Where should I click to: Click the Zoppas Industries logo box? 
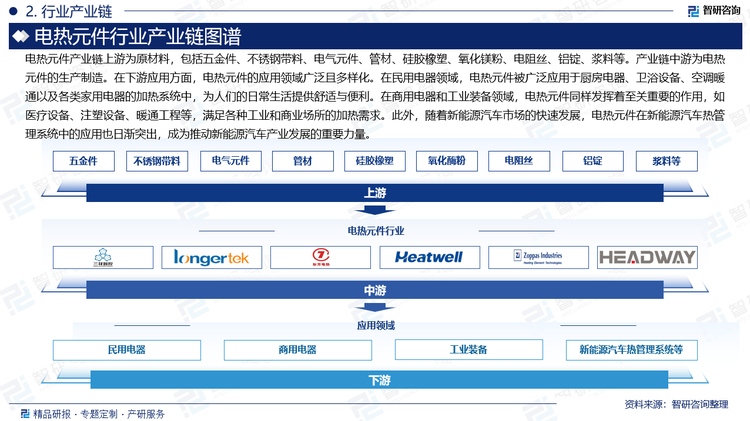(x=538, y=257)
